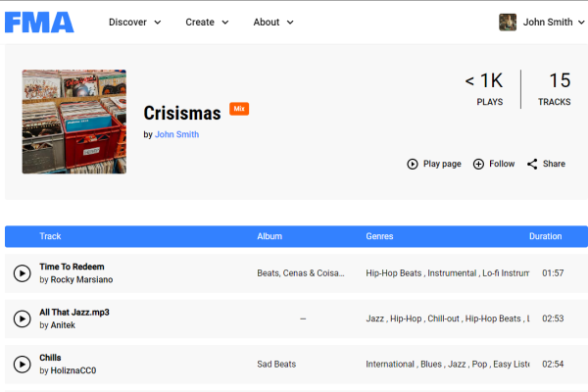Expand the About menu

273,23
